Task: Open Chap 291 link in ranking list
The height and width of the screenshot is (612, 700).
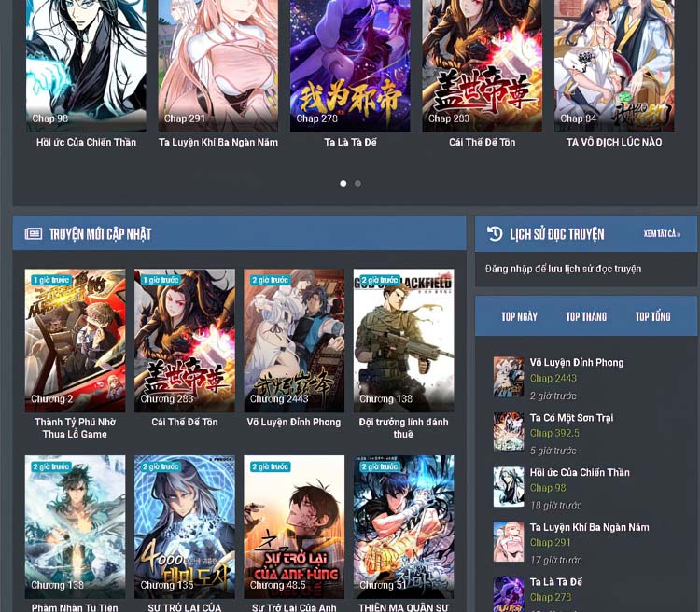Action: (550, 542)
